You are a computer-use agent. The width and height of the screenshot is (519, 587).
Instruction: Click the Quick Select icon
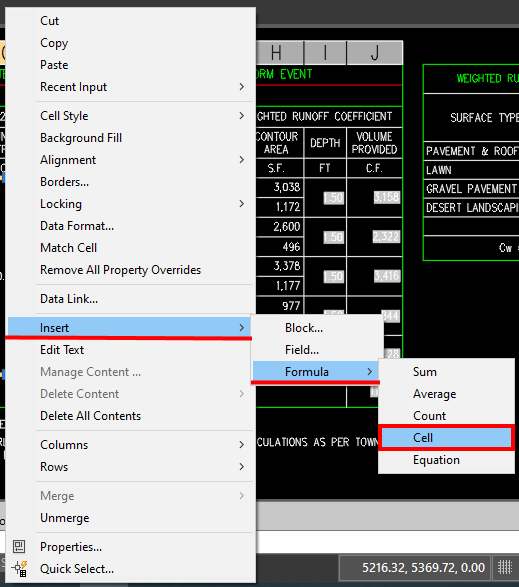click(19, 569)
